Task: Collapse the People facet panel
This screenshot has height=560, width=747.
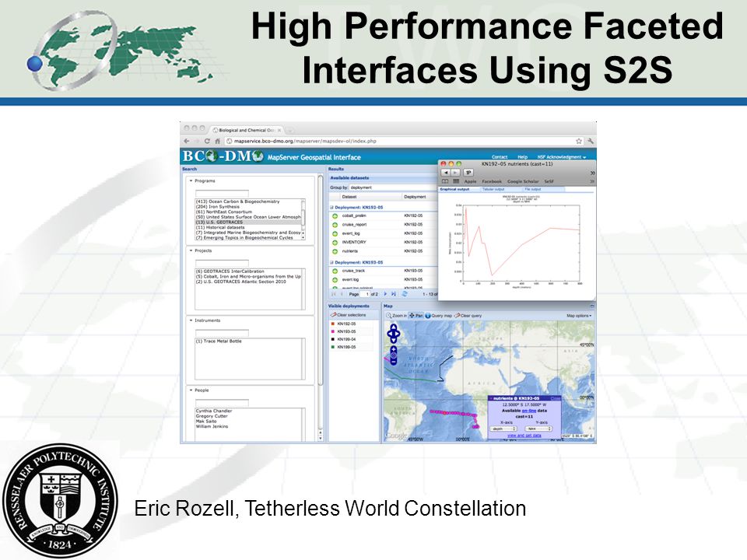Action: 191,390
